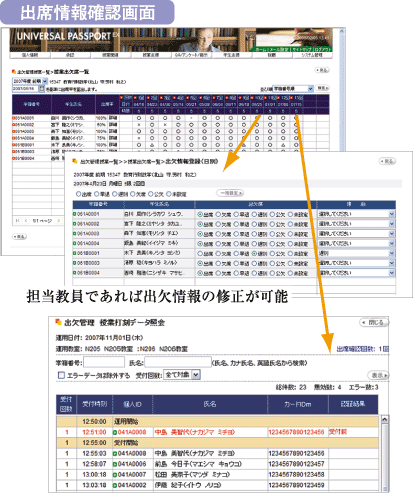Click the green icon beside student ID 06140002
This screenshot has width=413, height=493.
75,224
